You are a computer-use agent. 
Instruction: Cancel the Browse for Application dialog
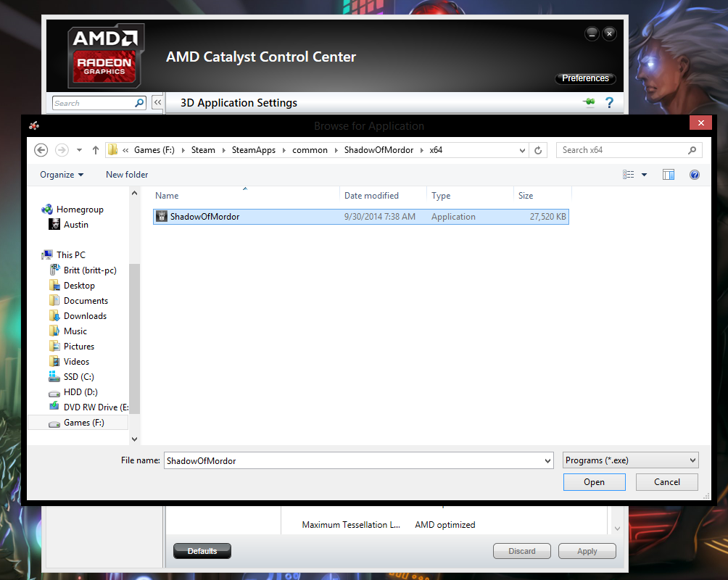(x=666, y=482)
